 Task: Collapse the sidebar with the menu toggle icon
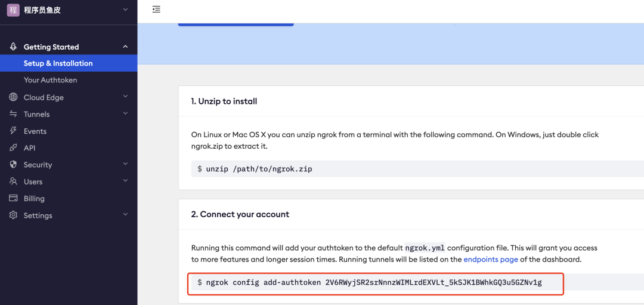156,10
